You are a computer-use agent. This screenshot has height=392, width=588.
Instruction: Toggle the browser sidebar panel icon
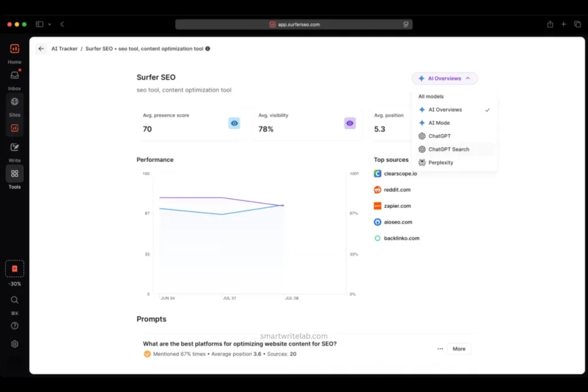(x=40, y=24)
